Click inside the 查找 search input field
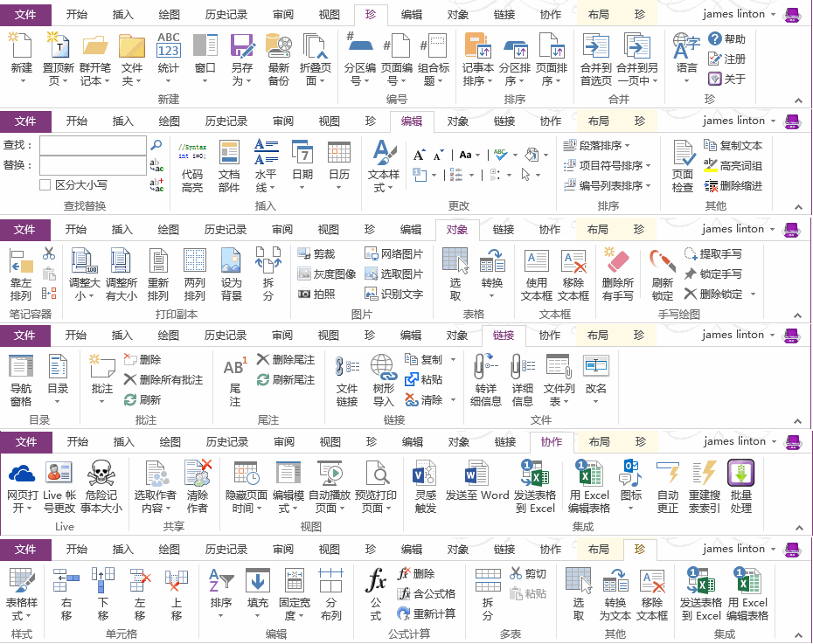 (92, 144)
